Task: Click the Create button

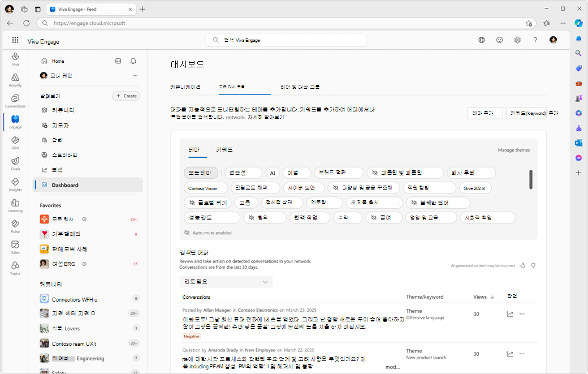Action: coord(126,96)
